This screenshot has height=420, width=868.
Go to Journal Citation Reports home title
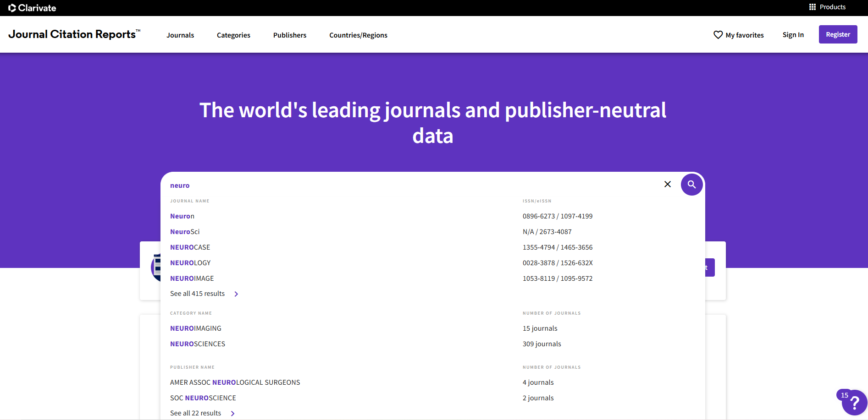click(74, 34)
